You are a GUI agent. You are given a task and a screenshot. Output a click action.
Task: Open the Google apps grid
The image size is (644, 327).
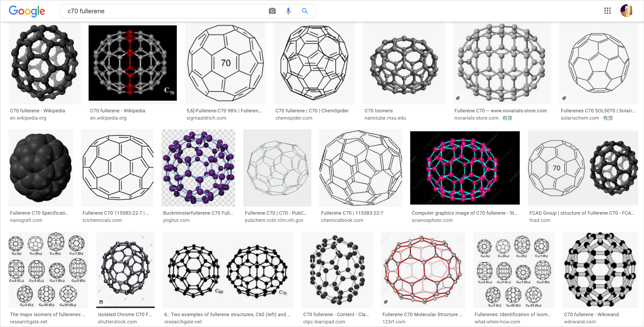608,11
